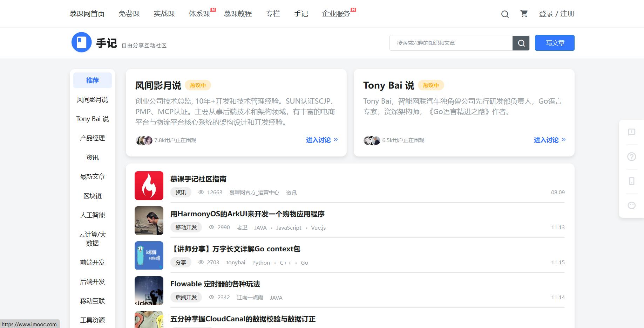
Task: Open the HarmonyOS ArkUI shopping app article
Action: [247, 214]
